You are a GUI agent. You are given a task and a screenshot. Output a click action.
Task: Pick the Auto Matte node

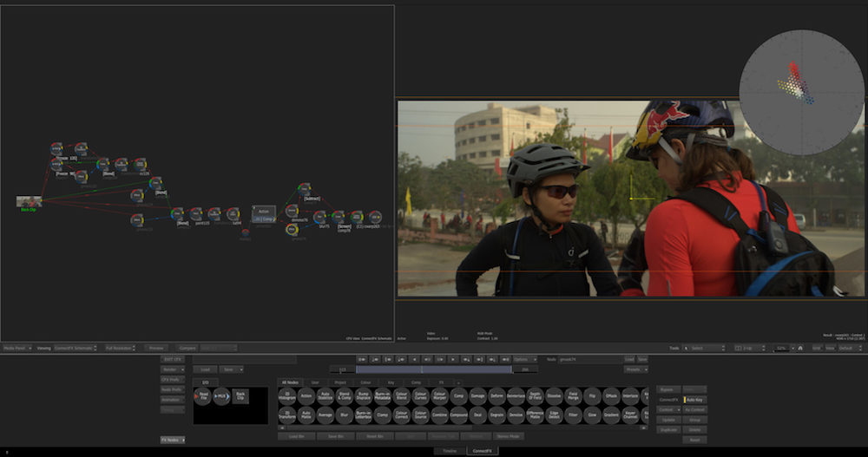(306, 415)
